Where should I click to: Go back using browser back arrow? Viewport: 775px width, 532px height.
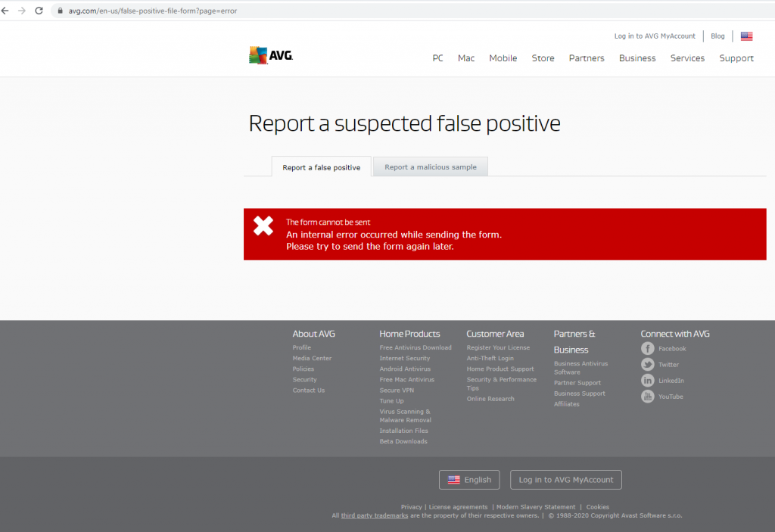click(6, 11)
